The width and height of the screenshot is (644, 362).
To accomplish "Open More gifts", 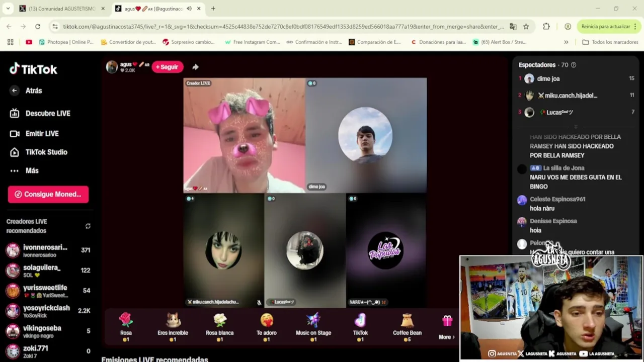I will point(447,328).
